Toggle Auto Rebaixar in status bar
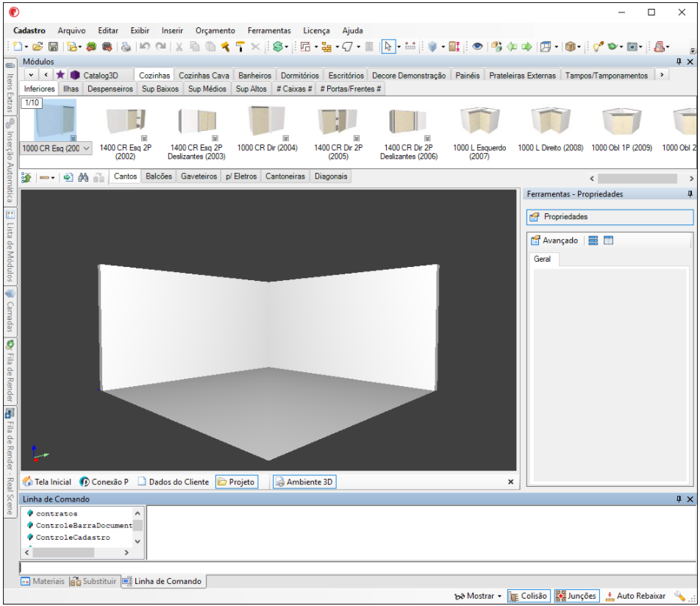This screenshot has height=606, width=700. tap(635, 596)
